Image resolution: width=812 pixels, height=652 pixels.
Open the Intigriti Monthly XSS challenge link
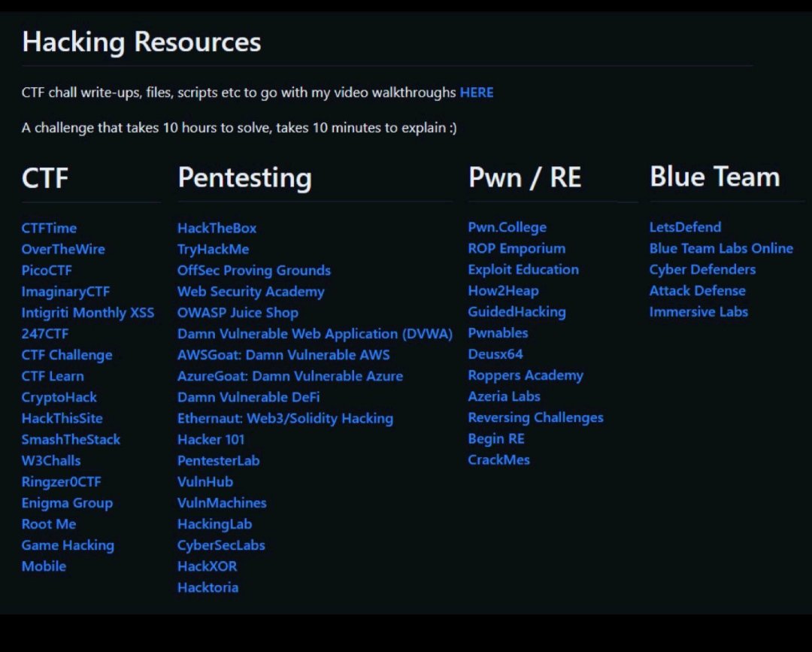click(87, 312)
